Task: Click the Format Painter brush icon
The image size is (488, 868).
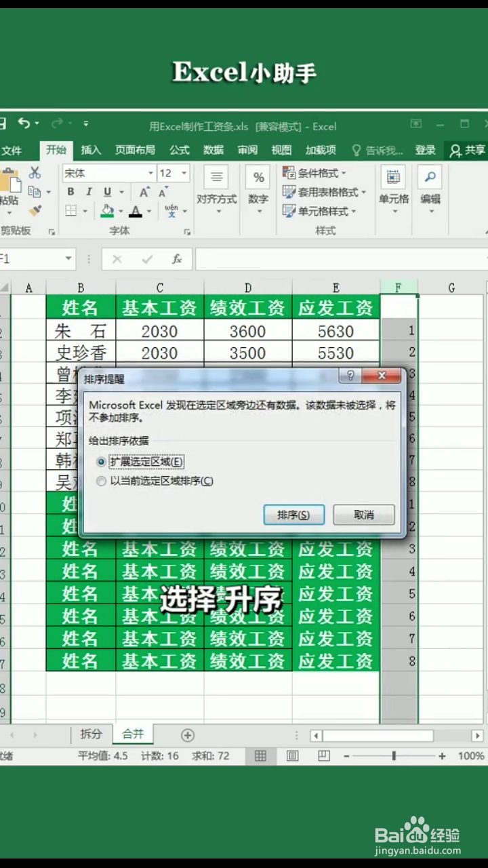Action: click(35, 211)
